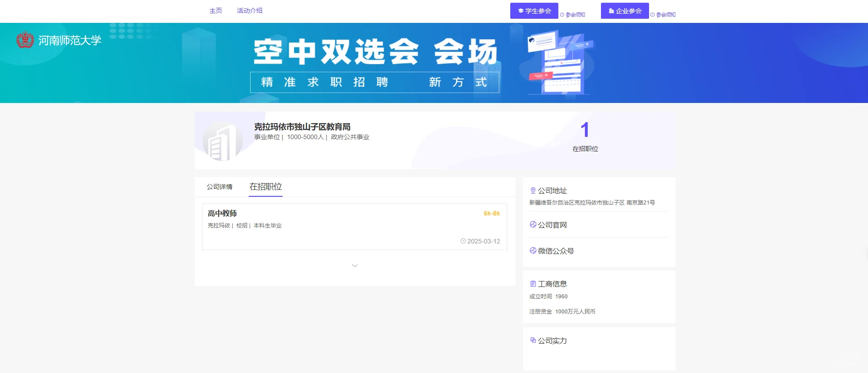This screenshot has width=868, height=373.
Task: Click the 在招职位 count number 1
Action: click(585, 130)
